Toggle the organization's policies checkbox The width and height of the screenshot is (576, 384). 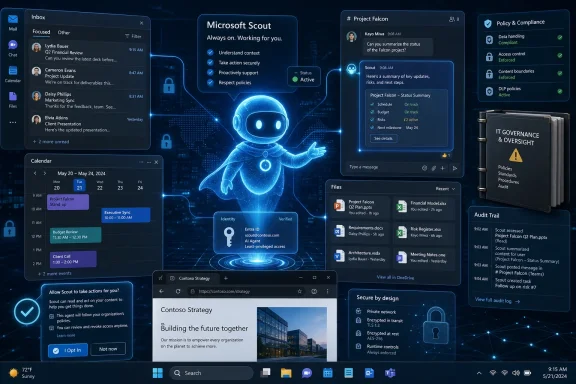(51, 316)
